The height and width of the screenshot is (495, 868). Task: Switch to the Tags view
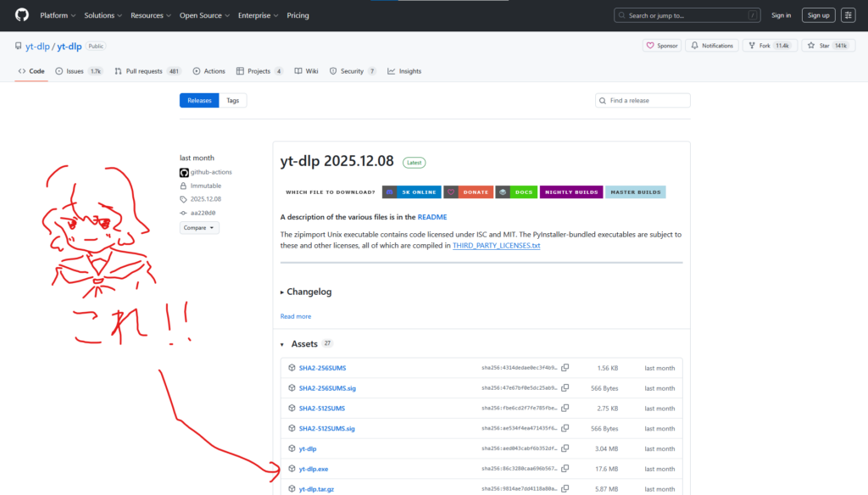coord(232,100)
